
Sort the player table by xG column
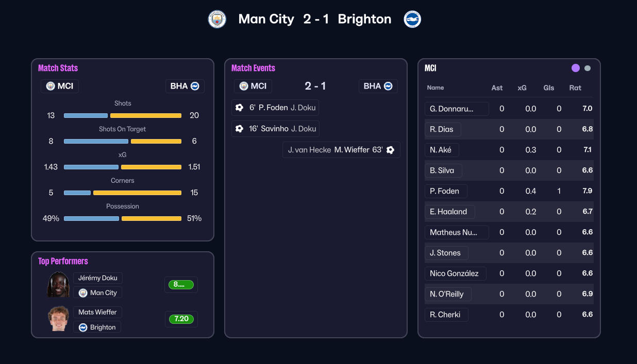pos(522,88)
